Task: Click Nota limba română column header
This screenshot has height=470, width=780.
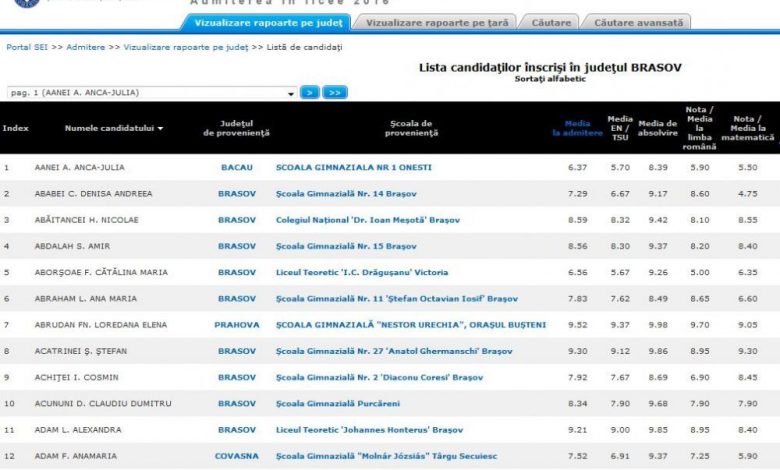Action: tap(699, 128)
